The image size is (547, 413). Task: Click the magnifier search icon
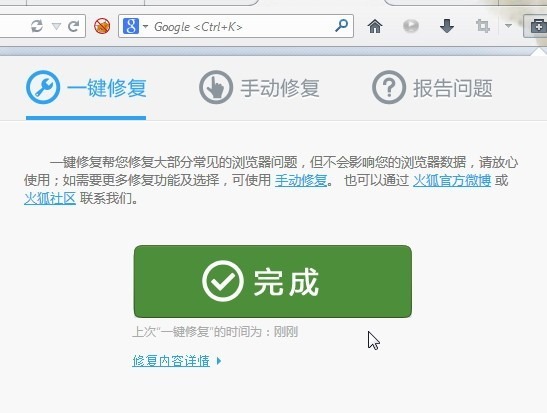coord(342,25)
